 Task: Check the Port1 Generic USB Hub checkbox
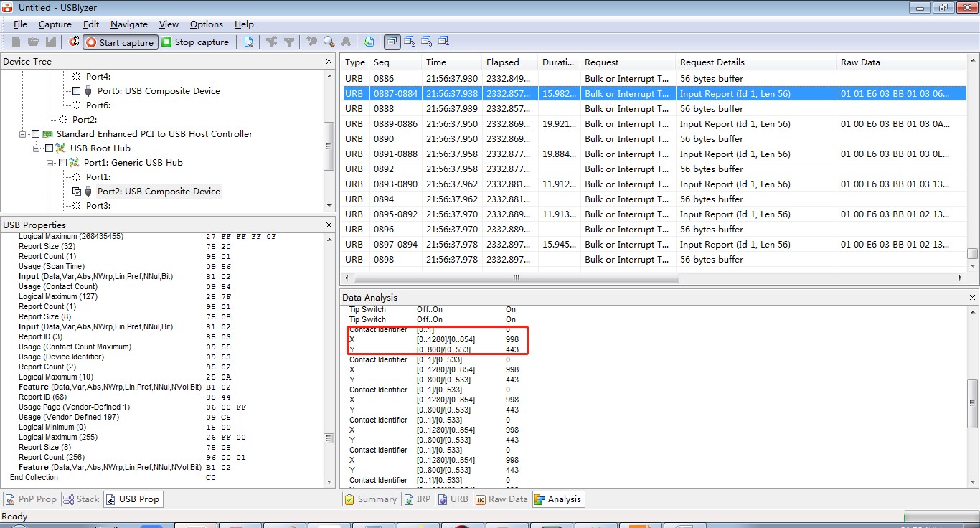pos(62,163)
